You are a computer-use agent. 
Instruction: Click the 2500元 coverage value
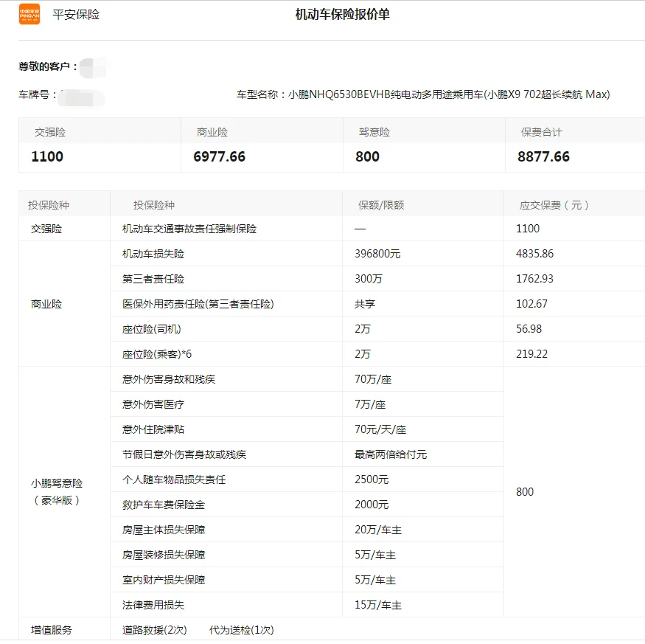[372, 479]
